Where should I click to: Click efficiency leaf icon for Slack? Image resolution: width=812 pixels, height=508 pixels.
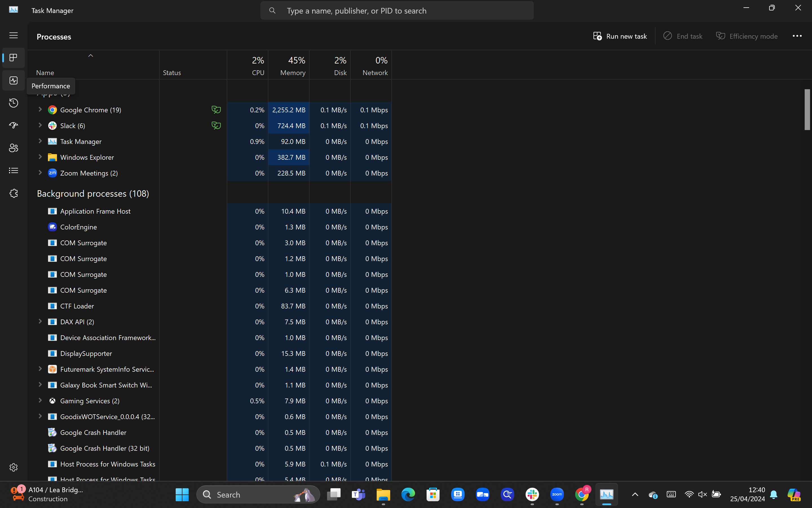pos(216,125)
